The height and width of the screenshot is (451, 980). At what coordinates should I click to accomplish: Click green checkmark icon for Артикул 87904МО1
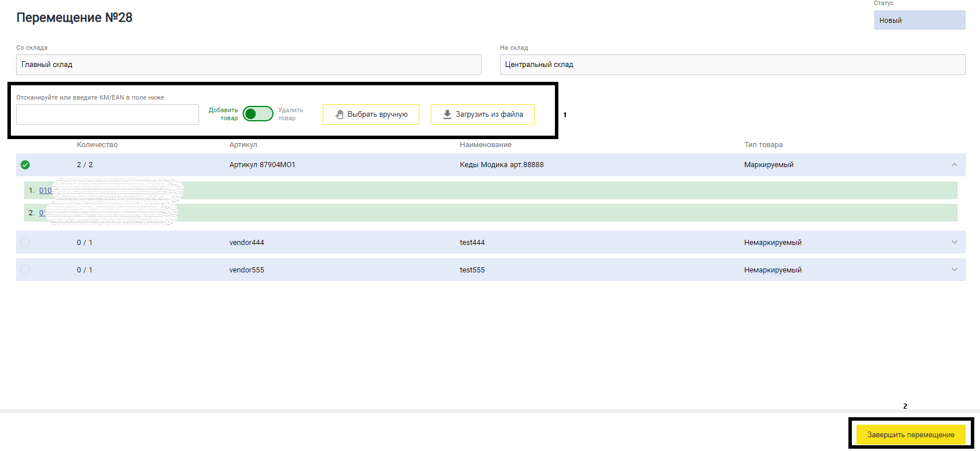click(25, 165)
